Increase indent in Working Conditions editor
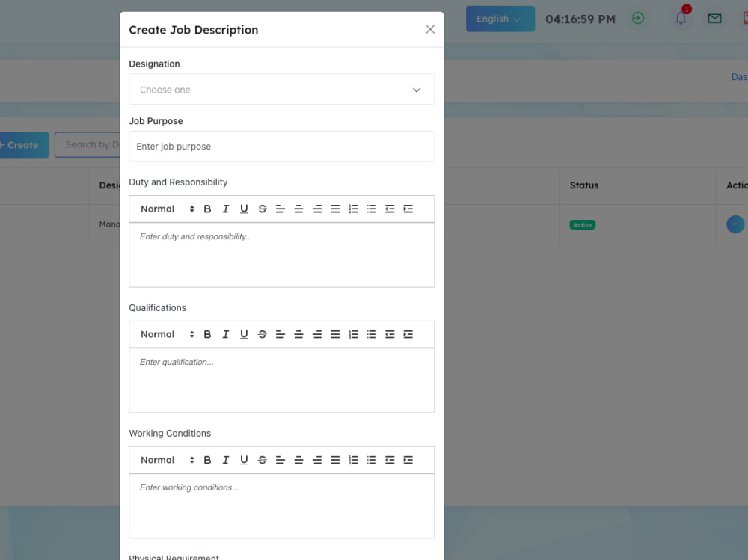The image size is (748, 560). (408, 460)
